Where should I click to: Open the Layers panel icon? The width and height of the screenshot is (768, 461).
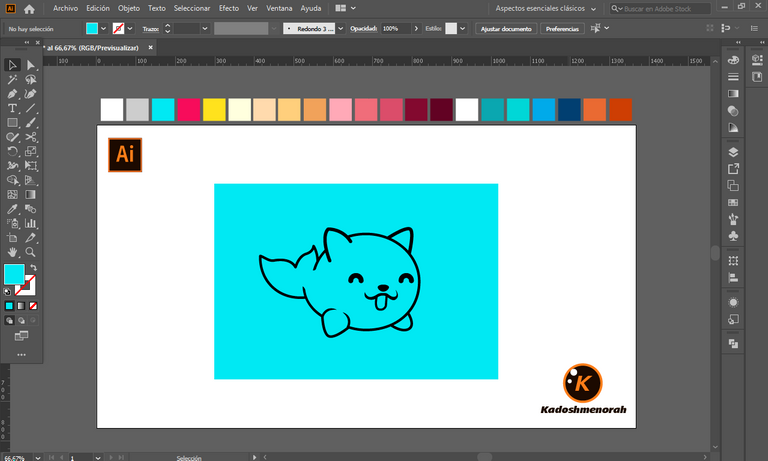[x=733, y=152]
